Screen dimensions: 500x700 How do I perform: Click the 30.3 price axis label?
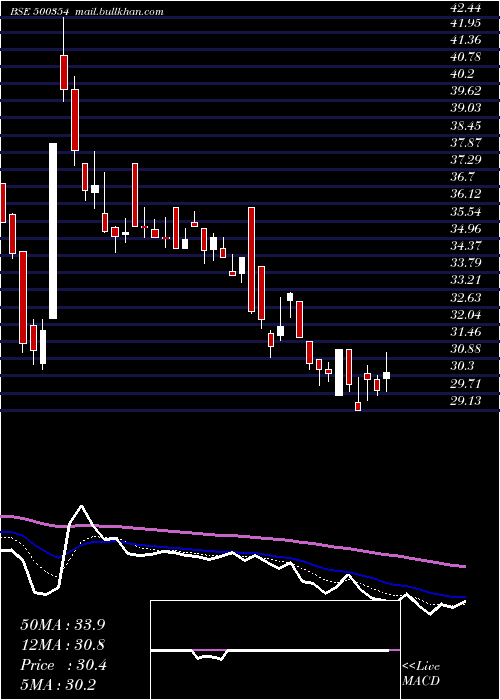tap(462, 367)
